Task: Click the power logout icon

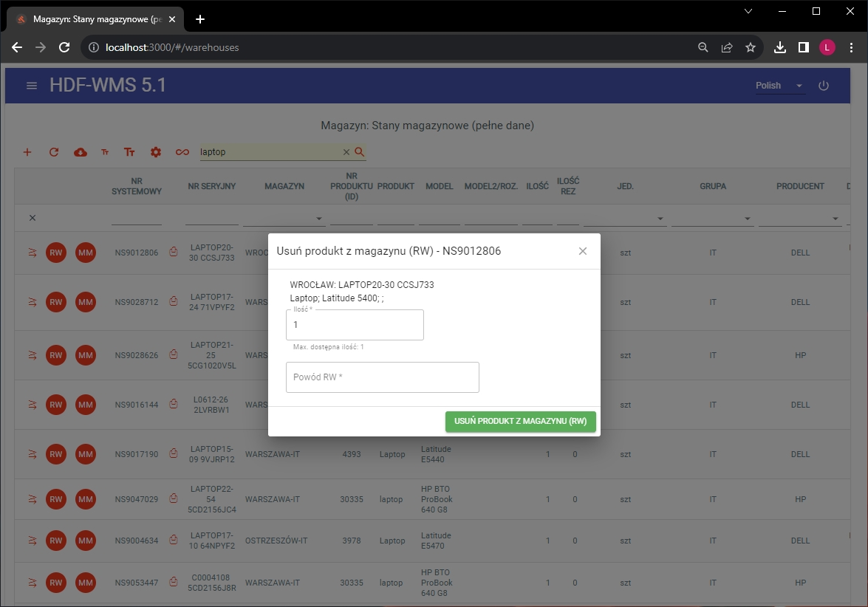Action: pos(824,86)
